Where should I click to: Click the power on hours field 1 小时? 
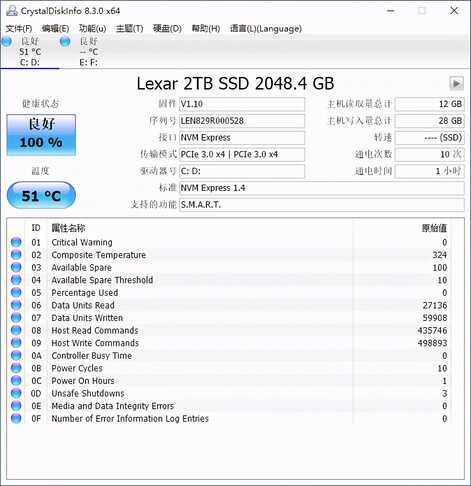(429, 171)
